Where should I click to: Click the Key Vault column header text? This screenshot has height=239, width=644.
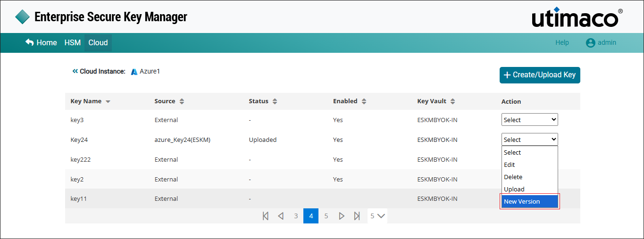pyautogui.click(x=432, y=101)
